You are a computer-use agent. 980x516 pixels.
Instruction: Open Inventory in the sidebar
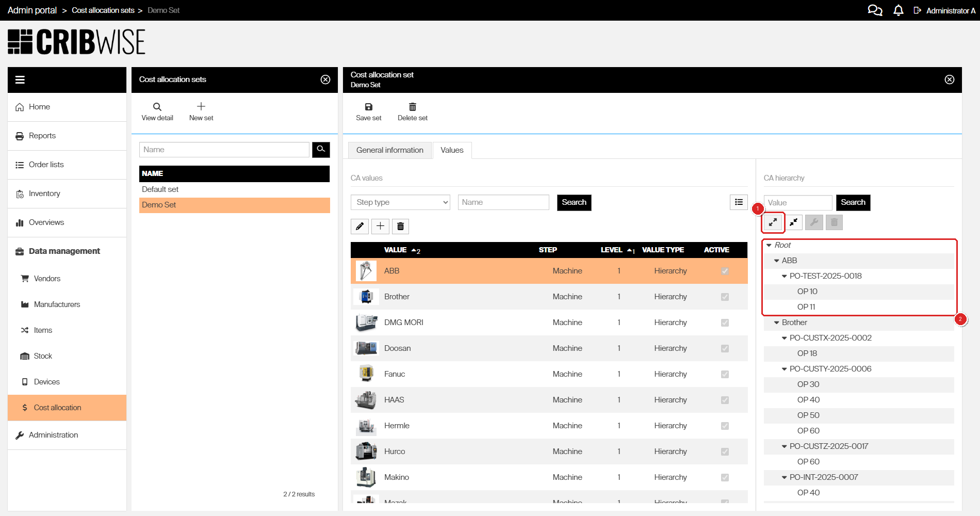pyautogui.click(x=67, y=193)
